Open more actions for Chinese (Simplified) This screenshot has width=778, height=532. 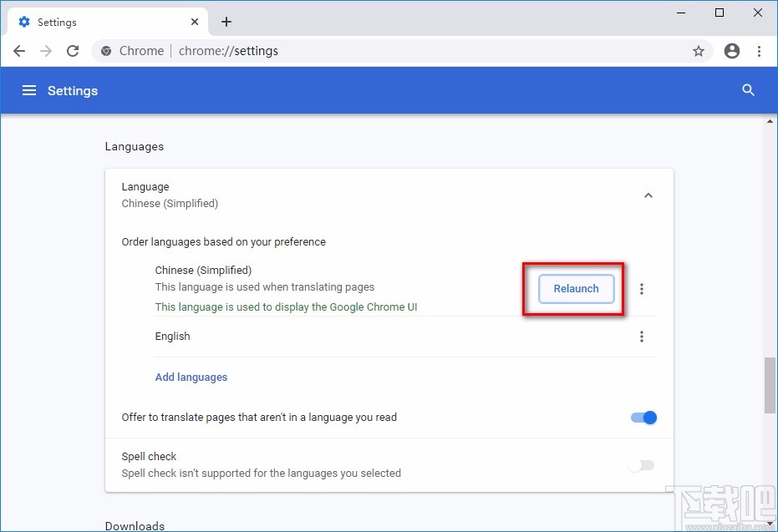pos(642,289)
